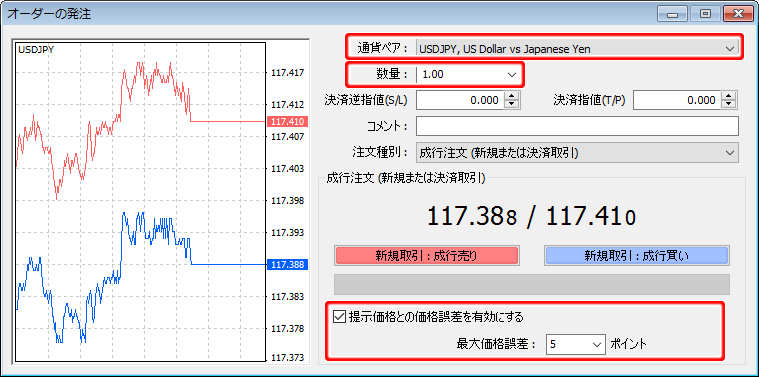Click the 117.393 price axis label

[x=288, y=233]
